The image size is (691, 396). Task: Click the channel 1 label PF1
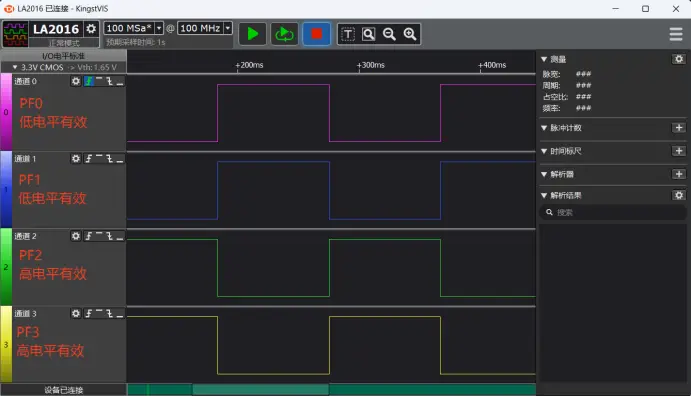tap(30, 180)
